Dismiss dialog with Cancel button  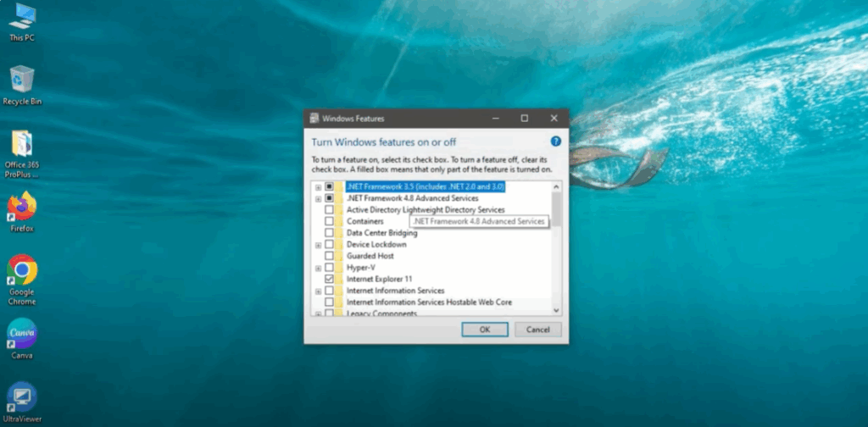point(538,330)
